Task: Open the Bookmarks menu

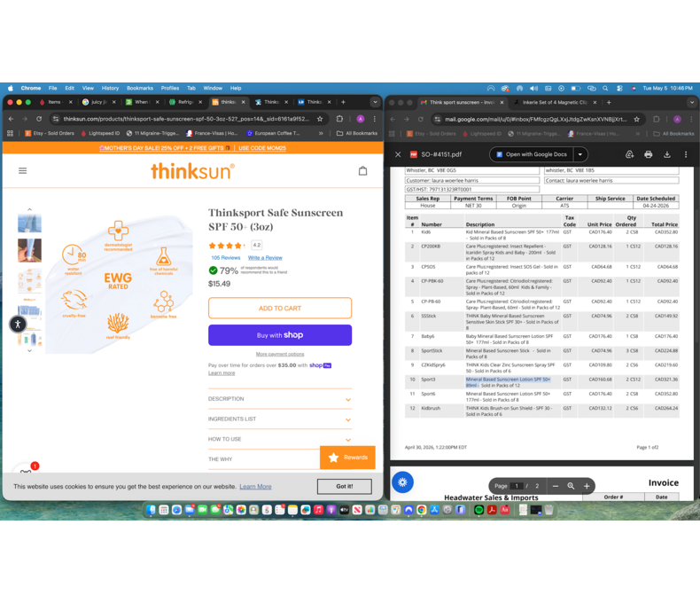Action: [x=140, y=89]
